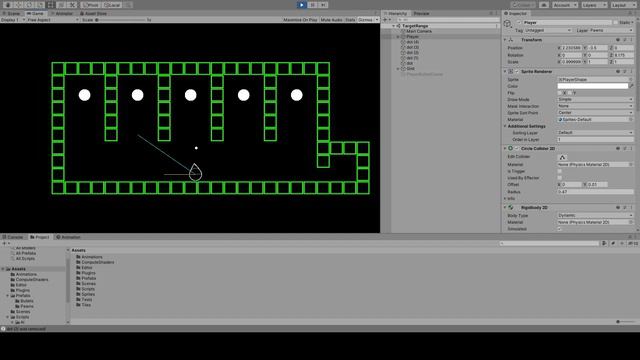Click the Play button
Viewport: 640px width, 360px height.
302,5
